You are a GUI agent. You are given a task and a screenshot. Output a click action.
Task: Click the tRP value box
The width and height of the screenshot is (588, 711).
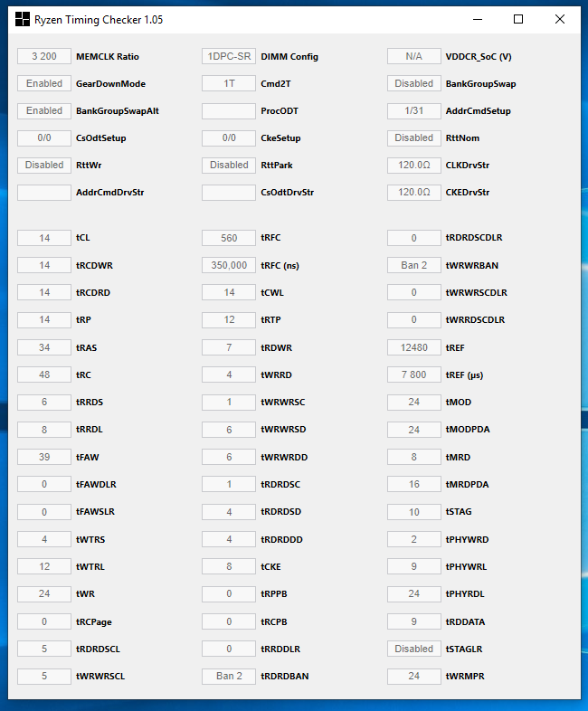click(44, 319)
